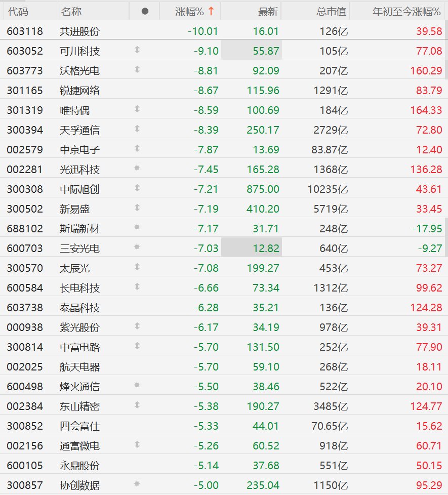Click stock code 002156
The image size is (448, 495).
pyautogui.click(x=25, y=446)
